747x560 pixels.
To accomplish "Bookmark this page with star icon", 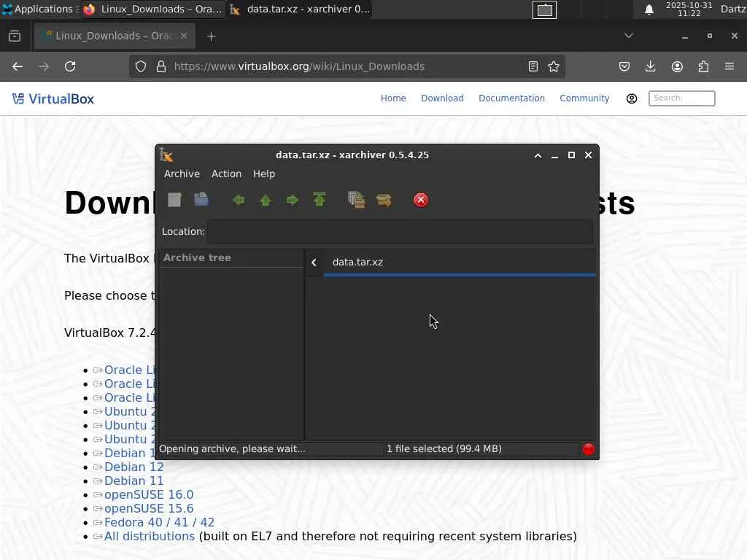I will (x=554, y=66).
